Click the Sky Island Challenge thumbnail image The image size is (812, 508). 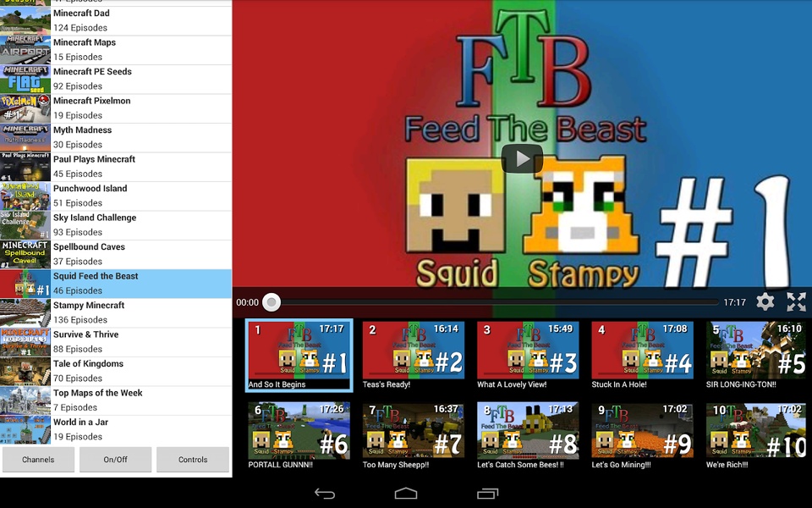[x=25, y=225]
